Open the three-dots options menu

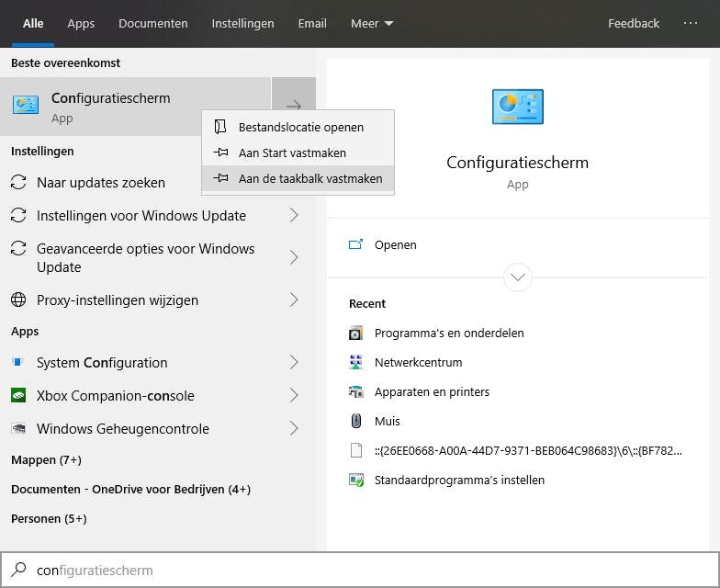tap(691, 23)
